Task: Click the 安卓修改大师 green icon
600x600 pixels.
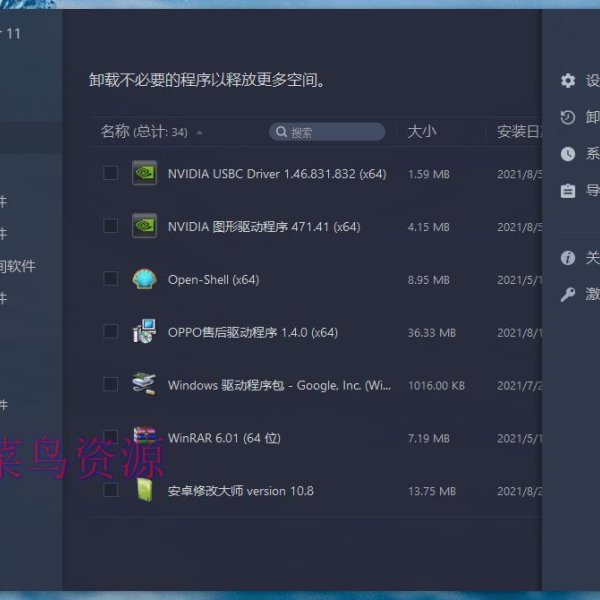Action: pyautogui.click(x=145, y=489)
